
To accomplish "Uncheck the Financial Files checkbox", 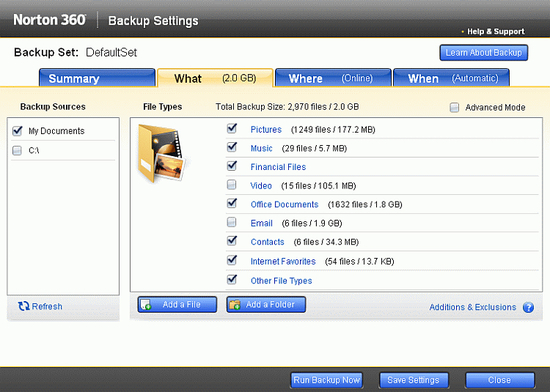I will 232,166.
